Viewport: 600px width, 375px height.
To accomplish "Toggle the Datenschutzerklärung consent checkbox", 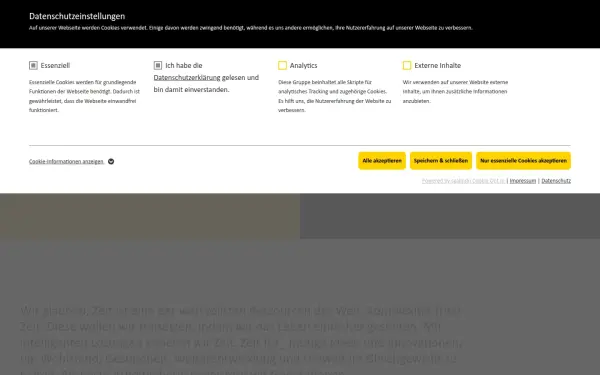I will 158,65.
